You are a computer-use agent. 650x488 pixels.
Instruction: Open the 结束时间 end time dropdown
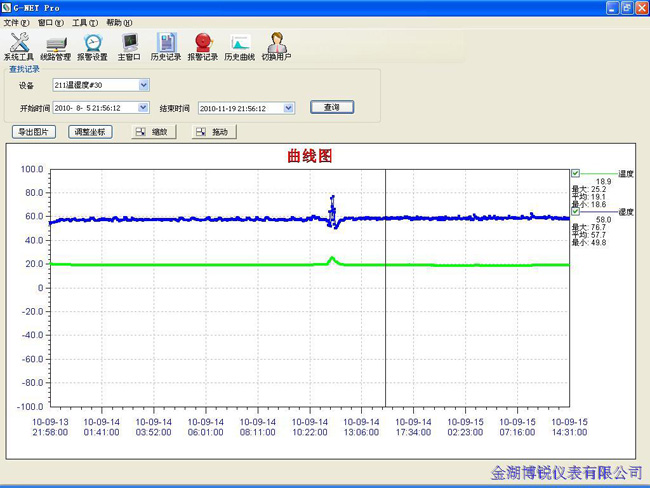289,107
